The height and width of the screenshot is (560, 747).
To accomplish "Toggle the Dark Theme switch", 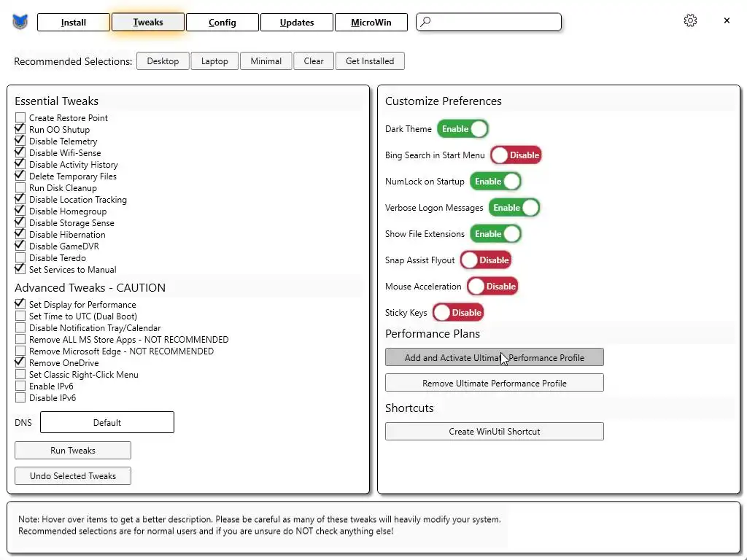I will (462, 129).
